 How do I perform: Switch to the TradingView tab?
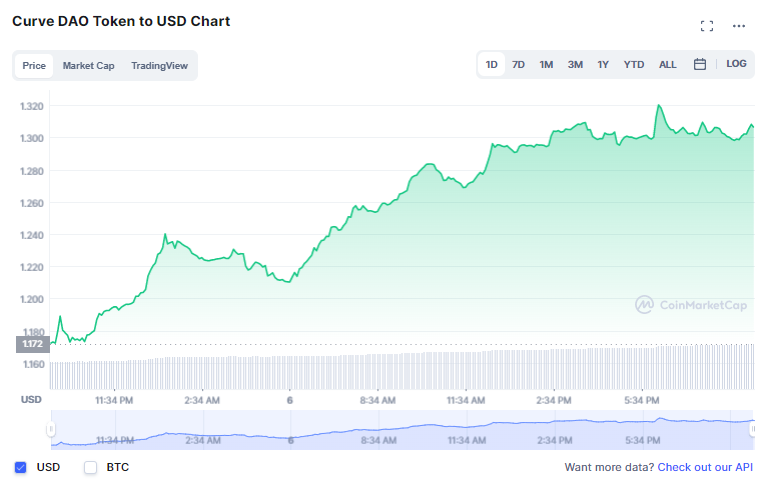coord(160,66)
